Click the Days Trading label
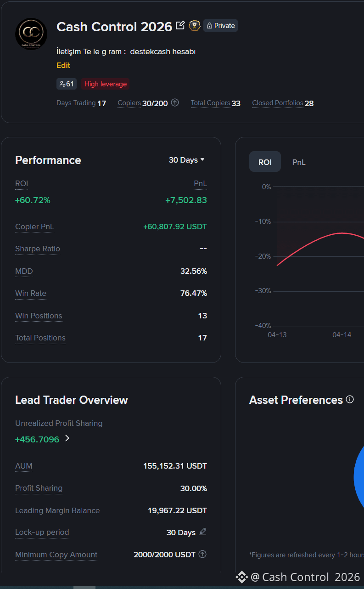This screenshot has width=364, height=589. (76, 103)
